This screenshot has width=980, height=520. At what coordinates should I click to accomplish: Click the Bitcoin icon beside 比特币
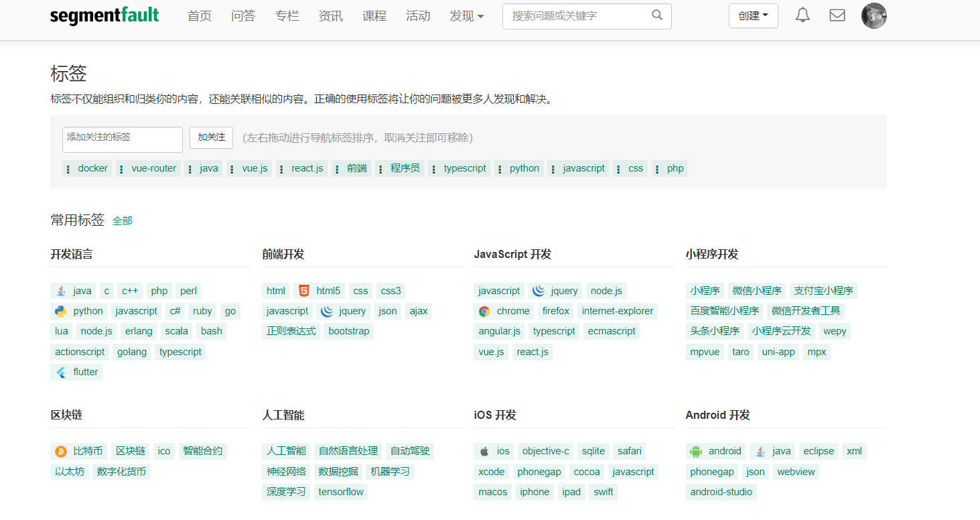point(61,452)
